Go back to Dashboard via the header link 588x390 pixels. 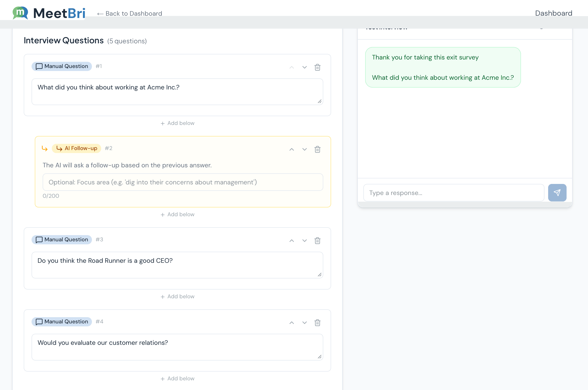click(129, 13)
